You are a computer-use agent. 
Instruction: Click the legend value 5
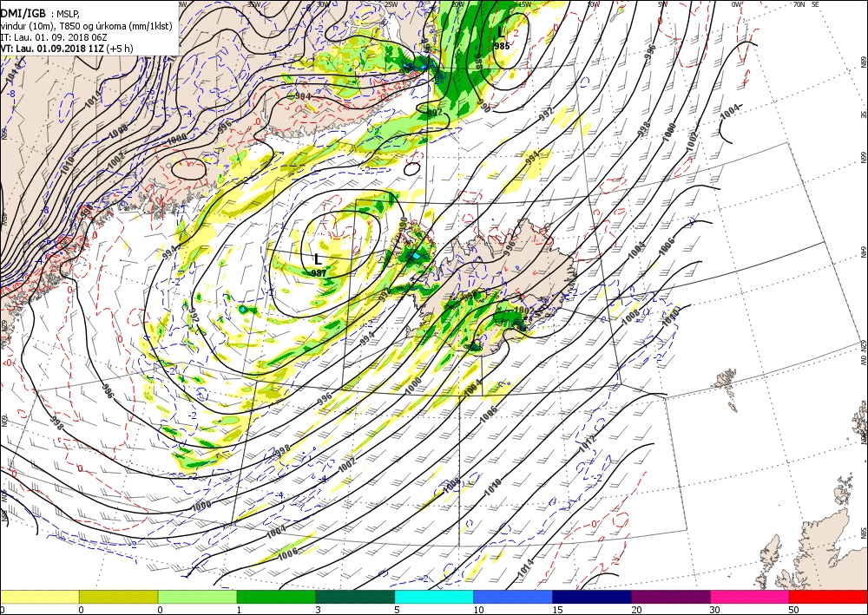coord(397,610)
